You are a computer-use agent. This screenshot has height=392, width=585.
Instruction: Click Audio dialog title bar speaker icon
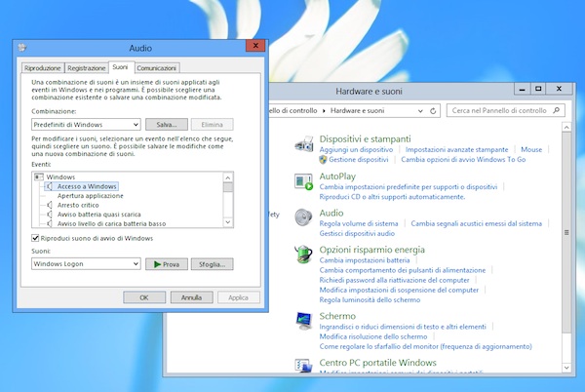pyautogui.click(x=22, y=48)
